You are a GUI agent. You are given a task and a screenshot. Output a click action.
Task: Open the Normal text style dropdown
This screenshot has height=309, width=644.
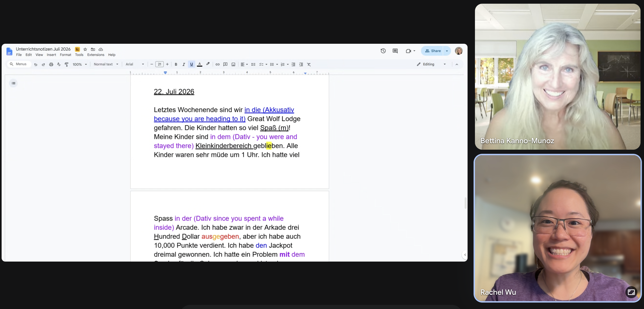click(106, 64)
